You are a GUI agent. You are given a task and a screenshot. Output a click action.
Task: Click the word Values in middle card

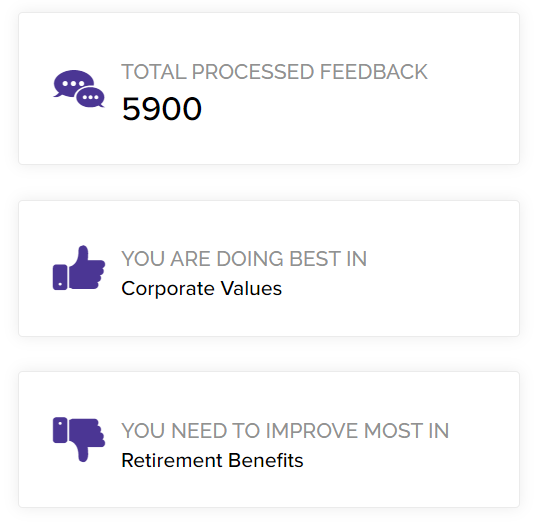(x=251, y=289)
